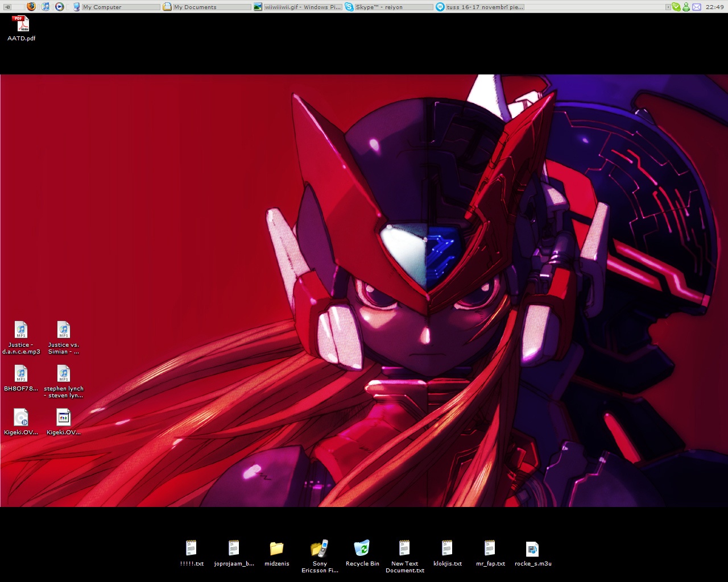Click the My Computer taskbar icon

(77, 7)
